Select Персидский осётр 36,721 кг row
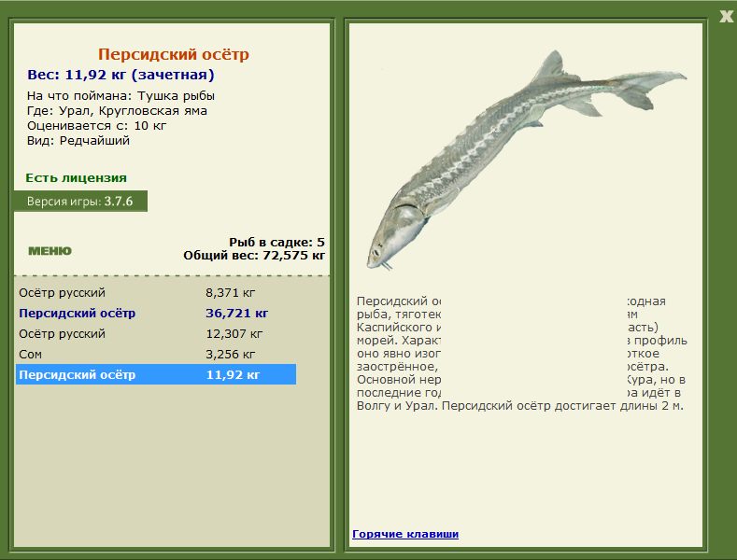 pos(156,314)
